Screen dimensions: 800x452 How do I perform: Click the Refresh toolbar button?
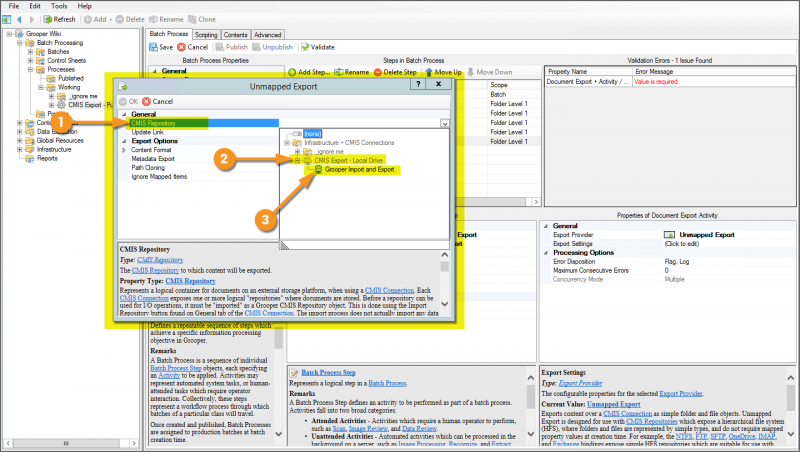click(59, 19)
